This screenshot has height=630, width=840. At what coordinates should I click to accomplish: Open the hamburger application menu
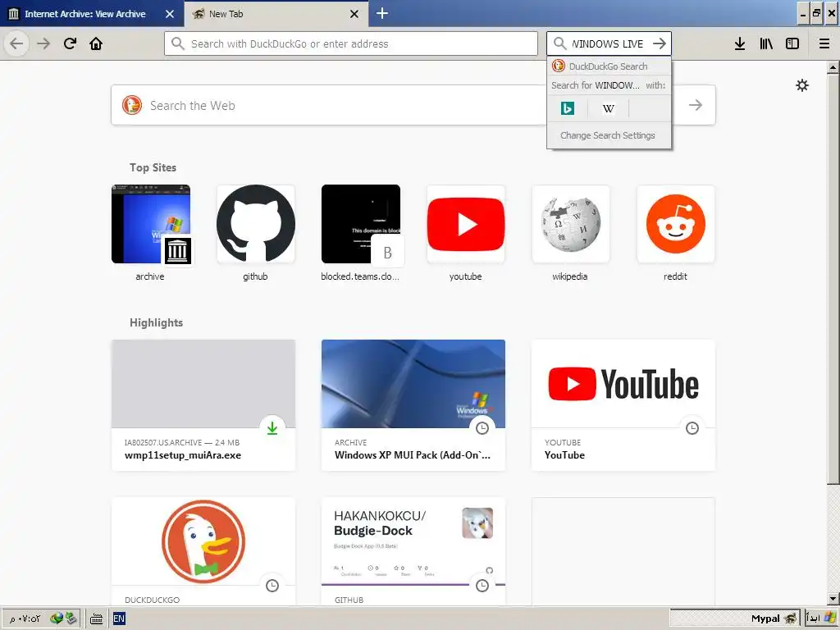coord(824,43)
